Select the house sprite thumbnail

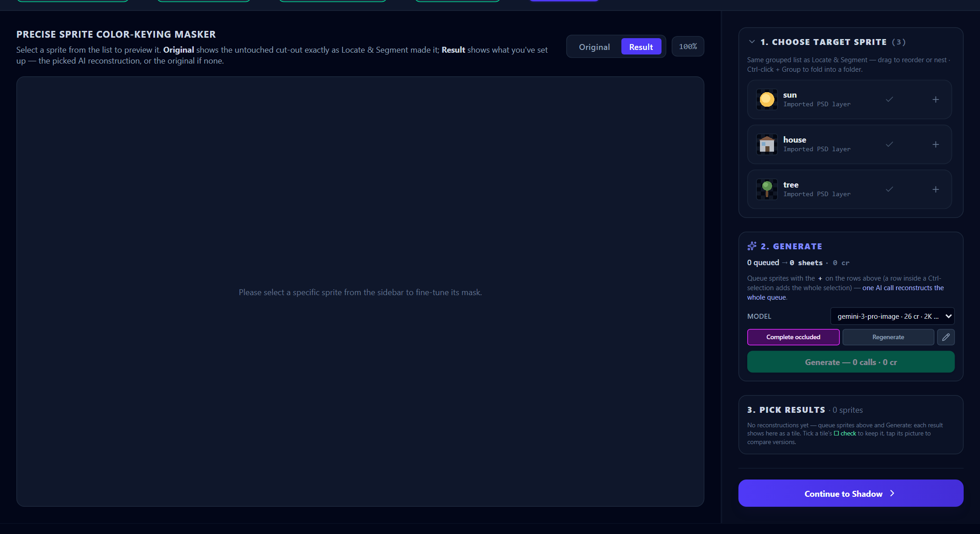tap(767, 144)
